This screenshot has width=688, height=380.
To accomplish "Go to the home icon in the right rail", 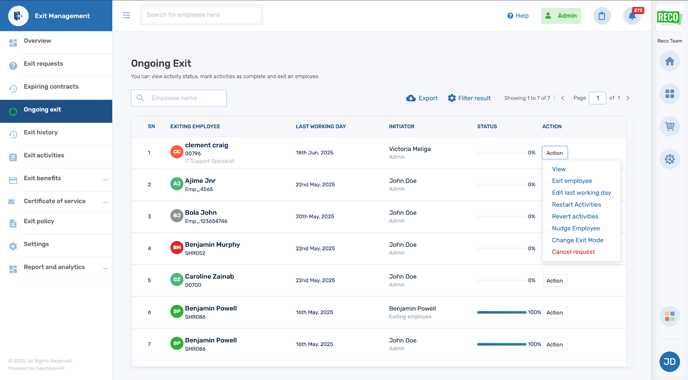I will pyautogui.click(x=670, y=61).
